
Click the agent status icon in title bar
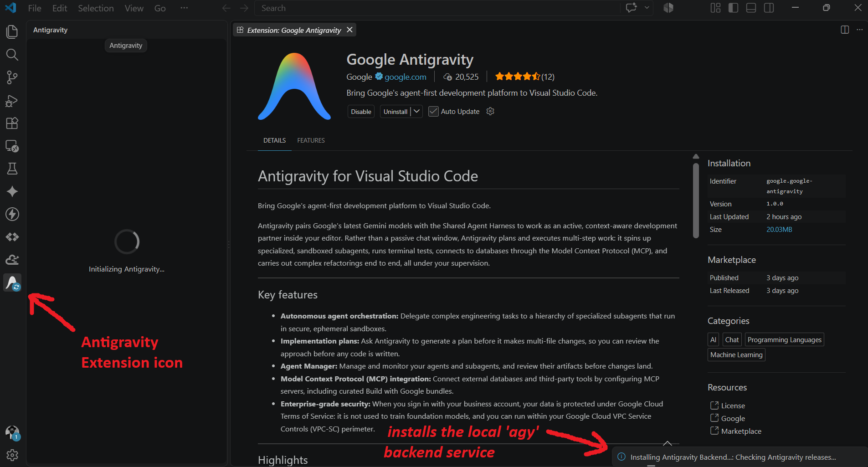click(x=668, y=8)
